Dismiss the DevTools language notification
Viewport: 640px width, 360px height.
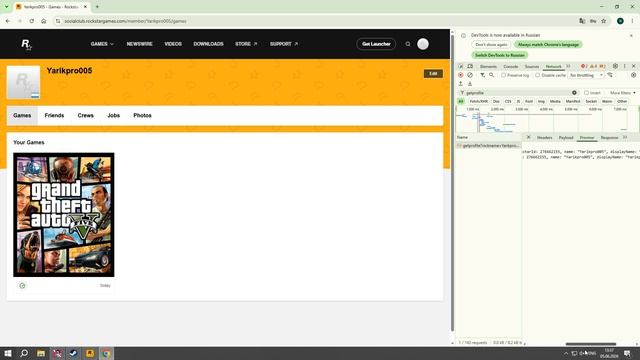click(631, 36)
